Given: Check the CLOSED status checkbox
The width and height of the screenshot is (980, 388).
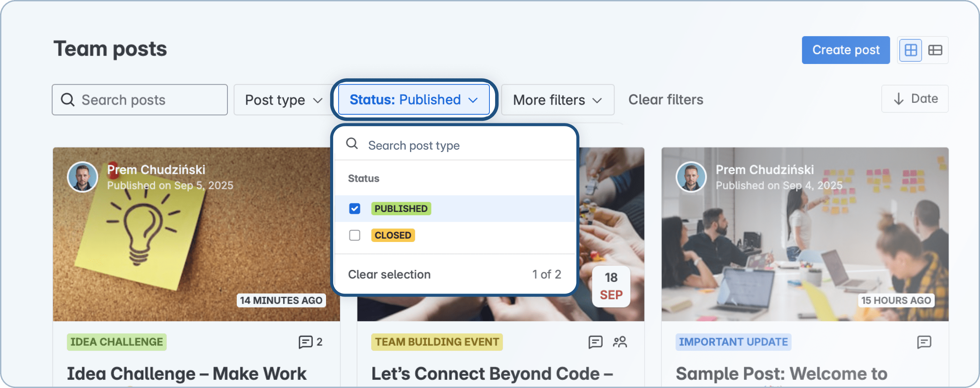Looking at the screenshot, I should point(355,235).
